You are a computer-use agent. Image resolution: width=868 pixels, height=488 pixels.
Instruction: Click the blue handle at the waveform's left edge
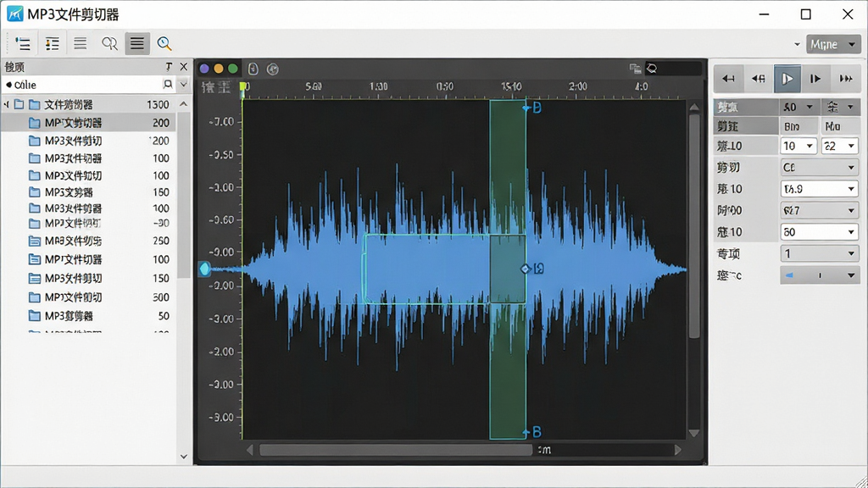point(205,269)
